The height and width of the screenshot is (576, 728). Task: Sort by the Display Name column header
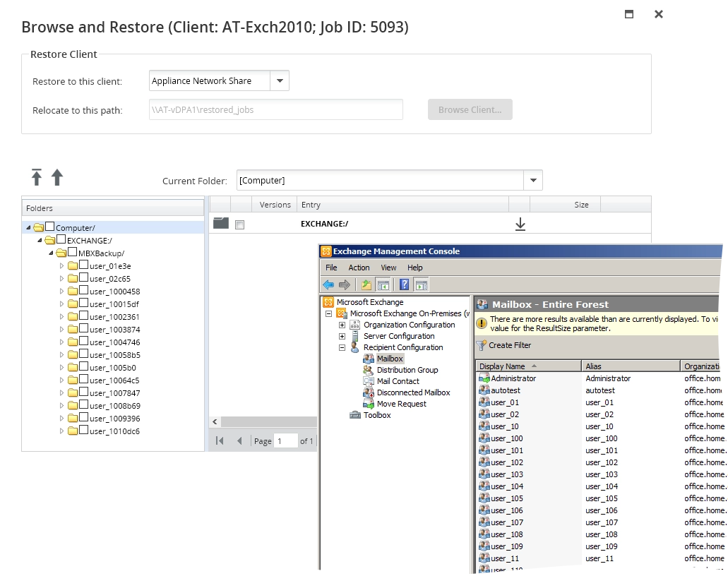(529, 366)
